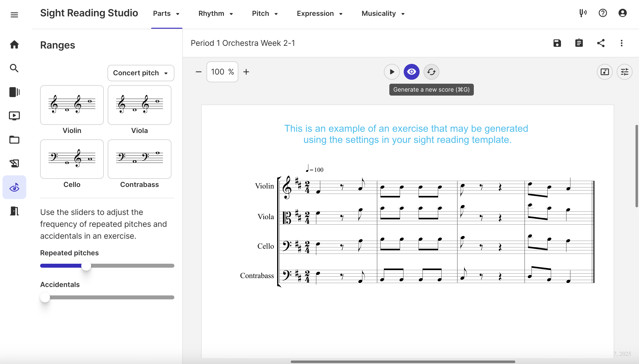Open the hamburger navigation menu

click(14, 15)
